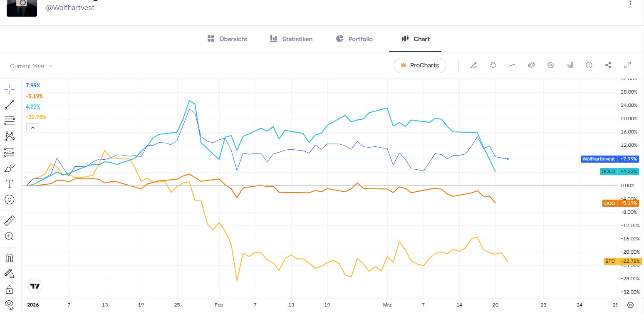Click the ProCharts button
Screen dimensions: 644x314
(x=420, y=65)
